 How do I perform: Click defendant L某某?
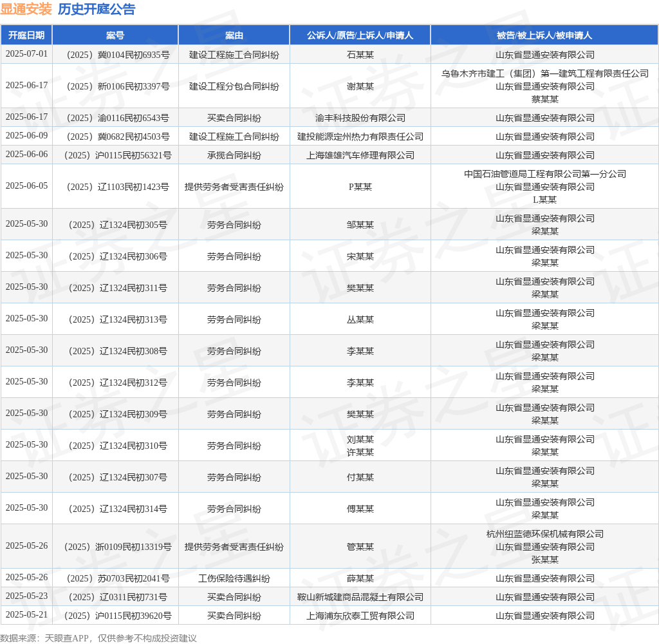(x=544, y=200)
